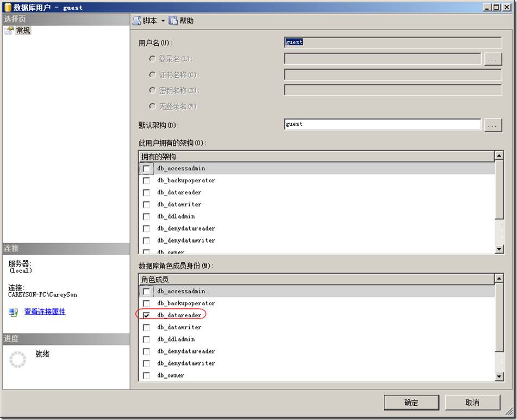Check db_accessadmin in role members list

pos(146,291)
